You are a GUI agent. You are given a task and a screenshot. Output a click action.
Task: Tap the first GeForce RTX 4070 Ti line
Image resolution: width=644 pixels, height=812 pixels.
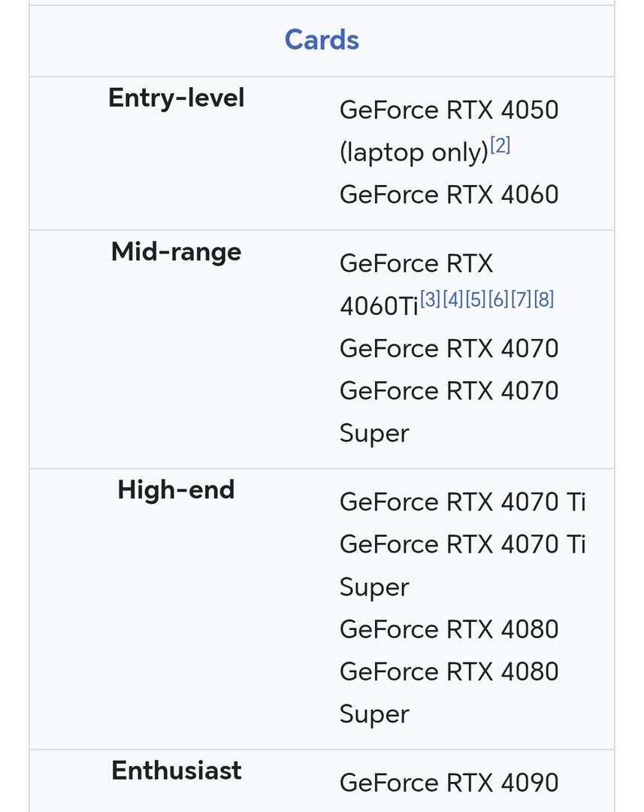pos(462,501)
